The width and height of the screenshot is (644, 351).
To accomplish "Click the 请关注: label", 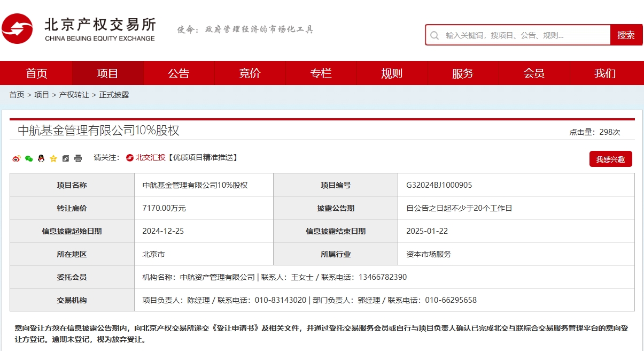I will coord(107,158).
